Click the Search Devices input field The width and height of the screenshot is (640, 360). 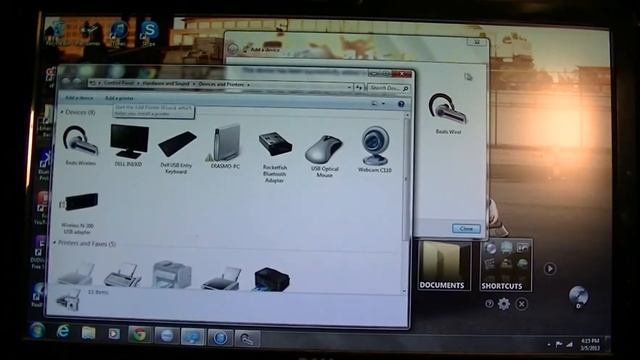point(388,88)
